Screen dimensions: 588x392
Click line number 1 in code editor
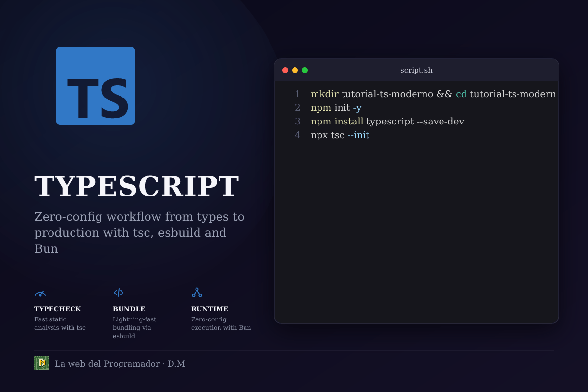(x=297, y=94)
